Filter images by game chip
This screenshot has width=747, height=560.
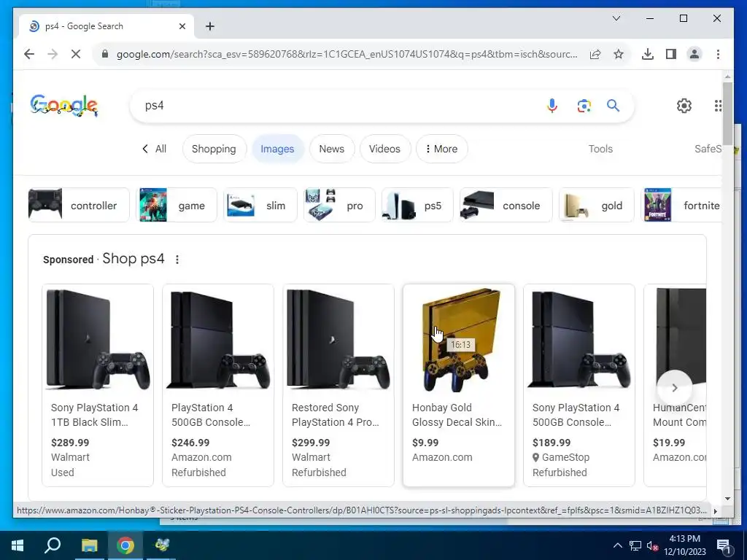(177, 205)
